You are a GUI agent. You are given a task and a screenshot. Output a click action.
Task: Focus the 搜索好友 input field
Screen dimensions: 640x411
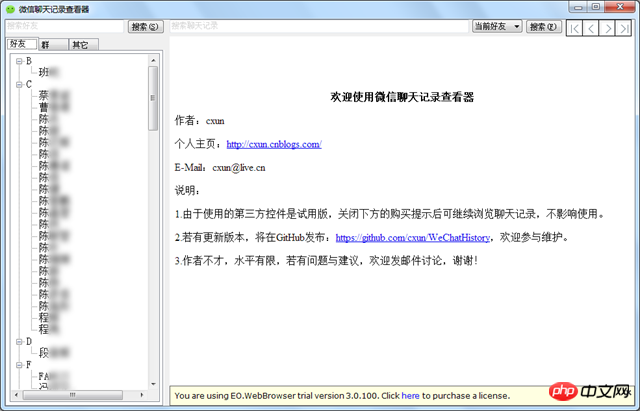(64, 26)
